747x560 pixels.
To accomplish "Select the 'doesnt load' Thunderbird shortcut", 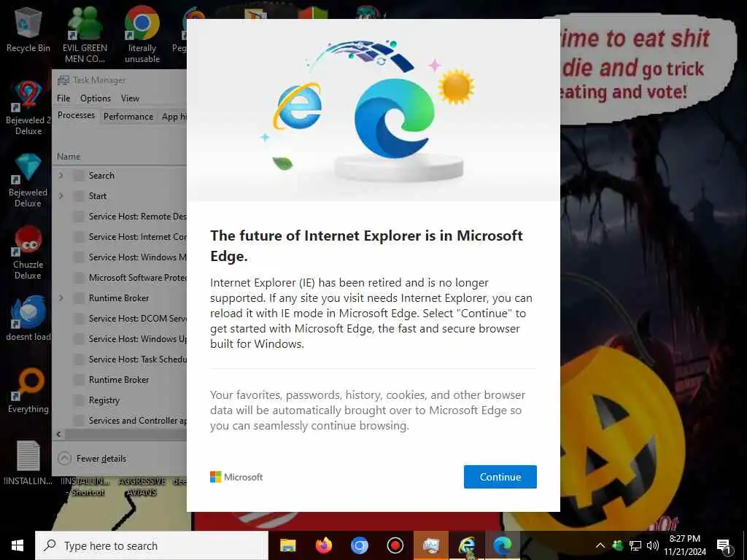I will pyautogui.click(x=28, y=319).
